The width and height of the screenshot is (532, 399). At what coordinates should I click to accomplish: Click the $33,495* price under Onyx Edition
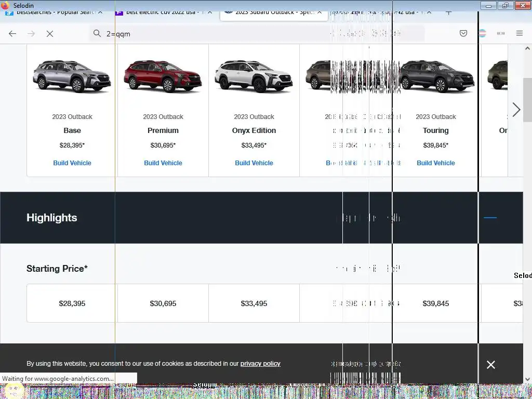(254, 145)
